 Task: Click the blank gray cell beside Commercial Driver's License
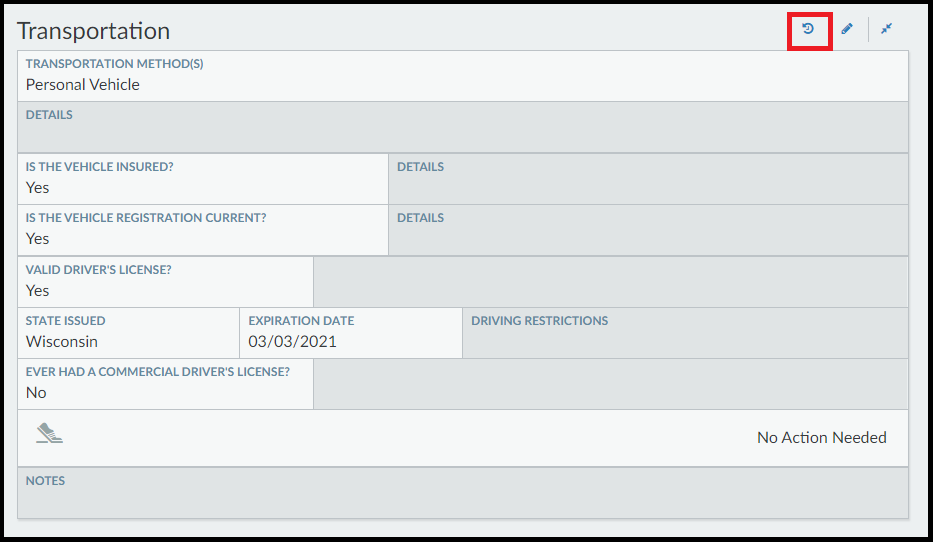point(610,384)
